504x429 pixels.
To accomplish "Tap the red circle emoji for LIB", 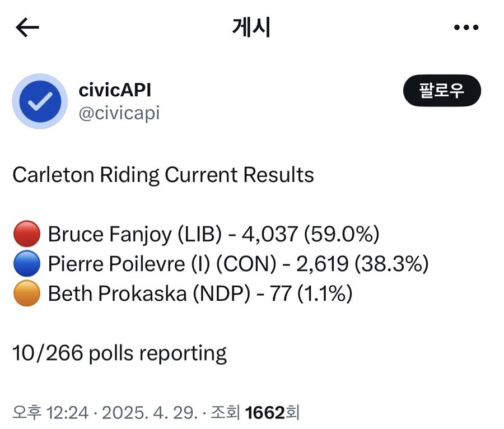I will point(27,234).
